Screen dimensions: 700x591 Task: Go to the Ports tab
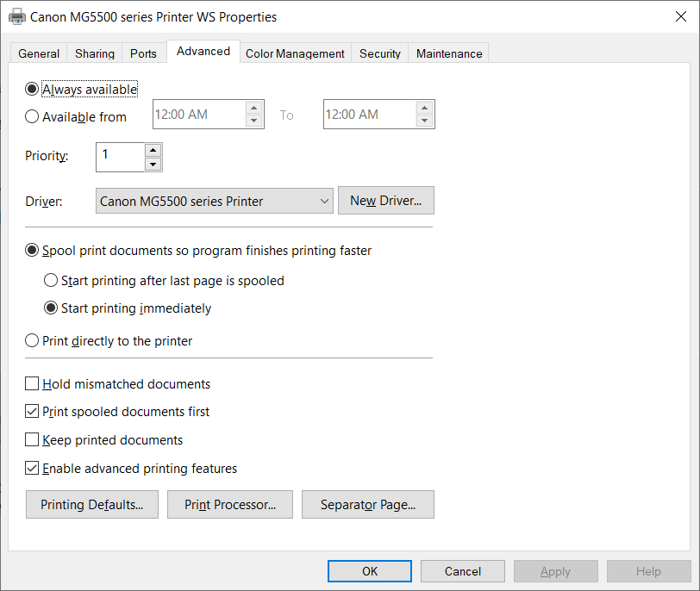(143, 53)
